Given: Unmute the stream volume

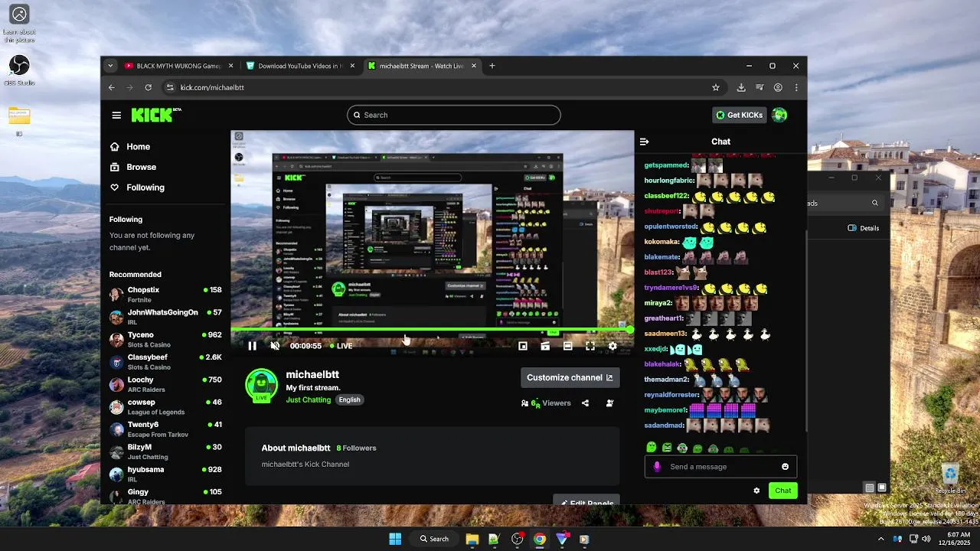Looking at the screenshot, I should pyautogui.click(x=275, y=346).
